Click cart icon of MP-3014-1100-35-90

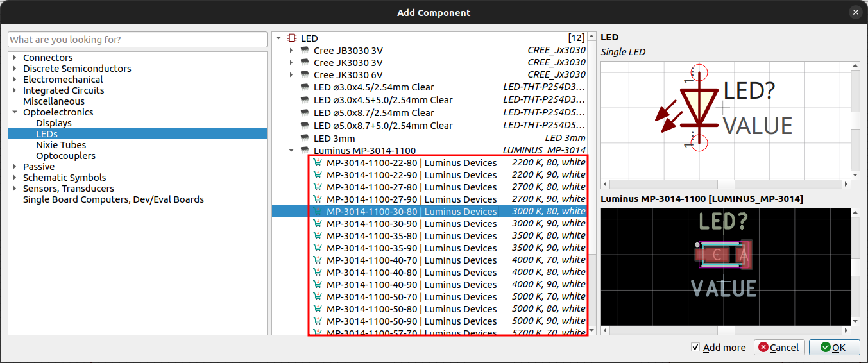tap(318, 248)
